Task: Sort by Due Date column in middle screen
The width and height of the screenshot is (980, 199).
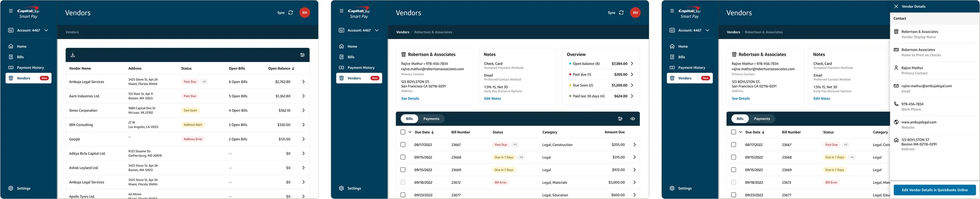Action: (x=424, y=132)
